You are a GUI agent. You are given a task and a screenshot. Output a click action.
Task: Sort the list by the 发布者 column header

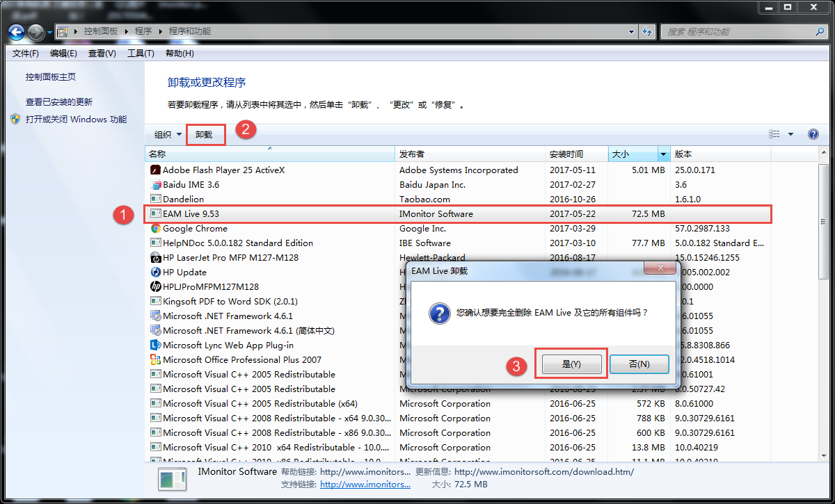click(470, 154)
